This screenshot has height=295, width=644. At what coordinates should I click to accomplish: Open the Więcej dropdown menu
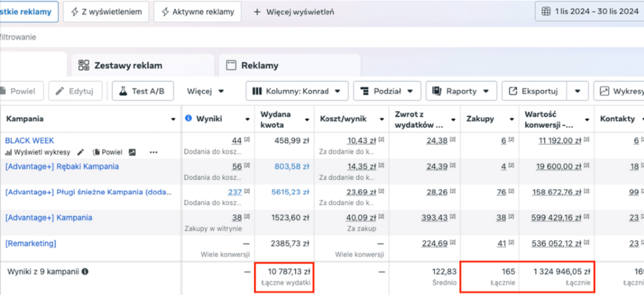205,91
